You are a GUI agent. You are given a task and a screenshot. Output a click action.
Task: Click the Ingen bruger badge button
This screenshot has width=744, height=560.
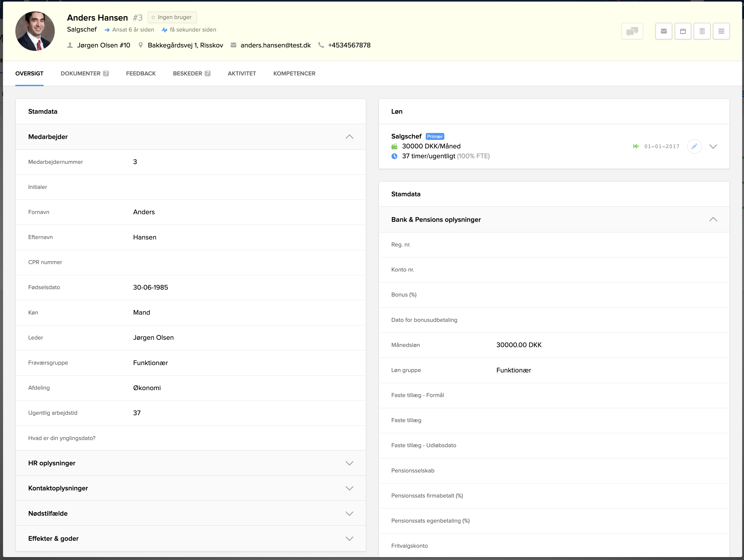(x=172, y=17)
